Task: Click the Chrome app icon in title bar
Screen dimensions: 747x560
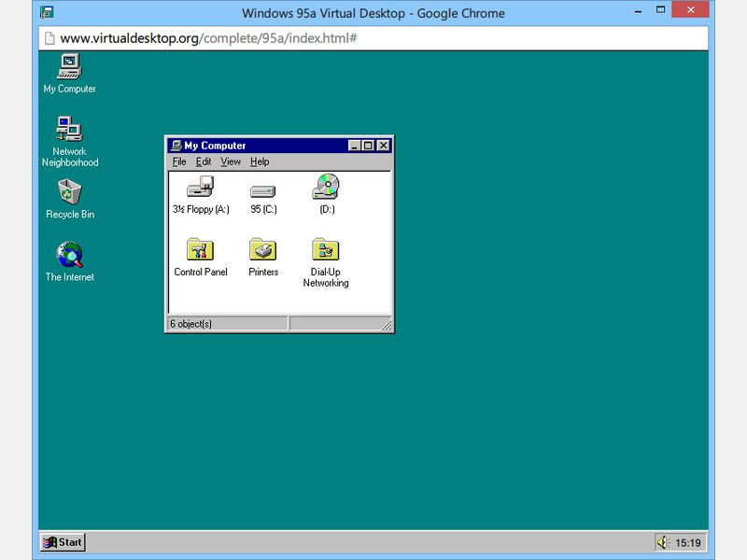Action: (x=47, y=12)
